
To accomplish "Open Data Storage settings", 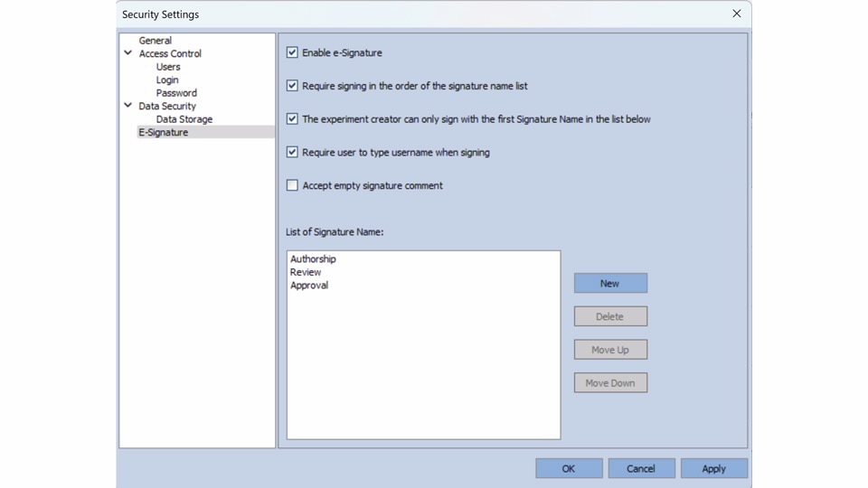I will coord(184,119).
